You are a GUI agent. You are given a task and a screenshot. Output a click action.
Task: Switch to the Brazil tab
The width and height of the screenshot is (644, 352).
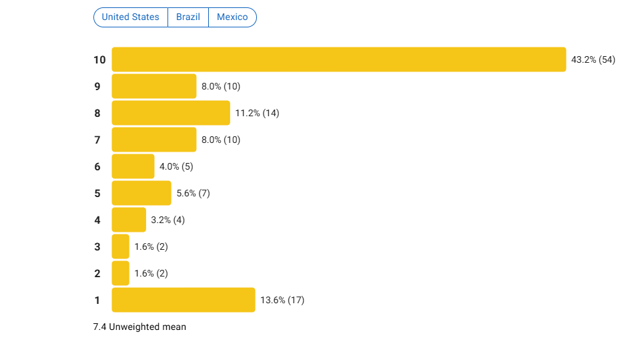pyautogui.click(x=188, y=17)
